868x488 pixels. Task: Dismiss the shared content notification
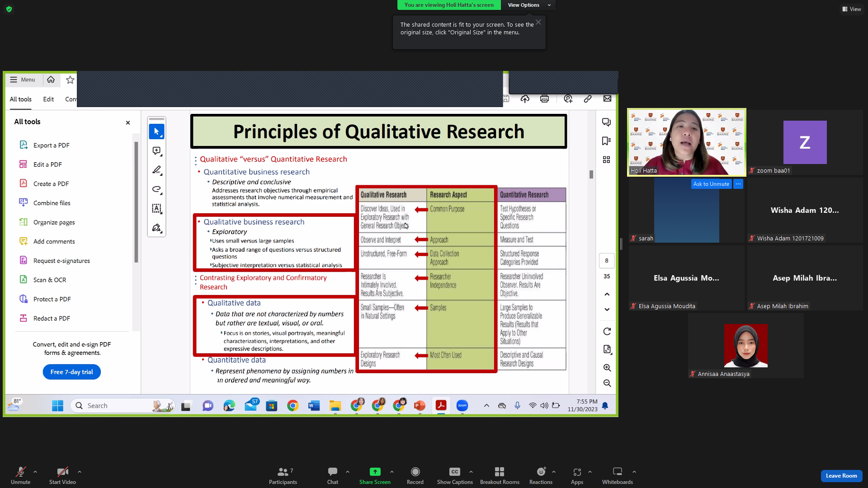538,22
